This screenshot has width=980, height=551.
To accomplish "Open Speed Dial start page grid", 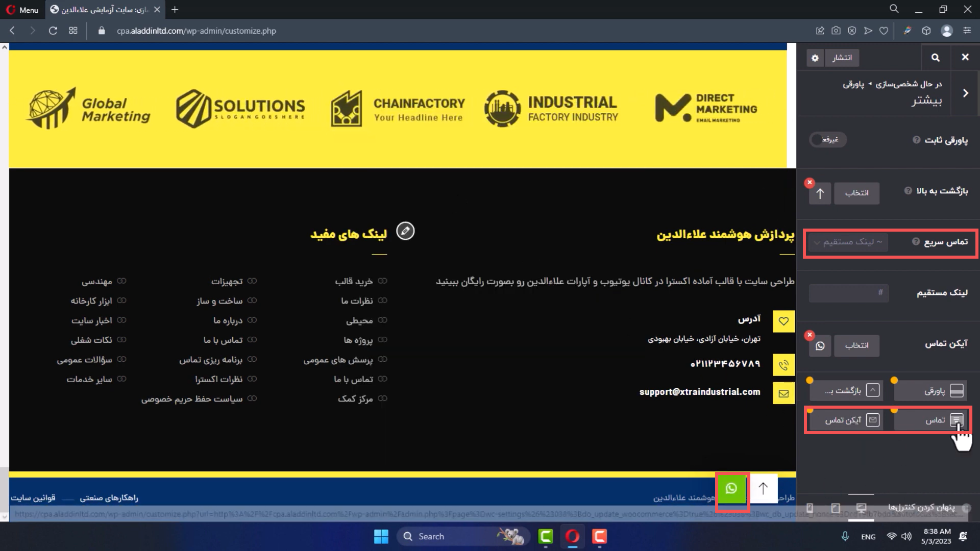I will tap(73, 31).
